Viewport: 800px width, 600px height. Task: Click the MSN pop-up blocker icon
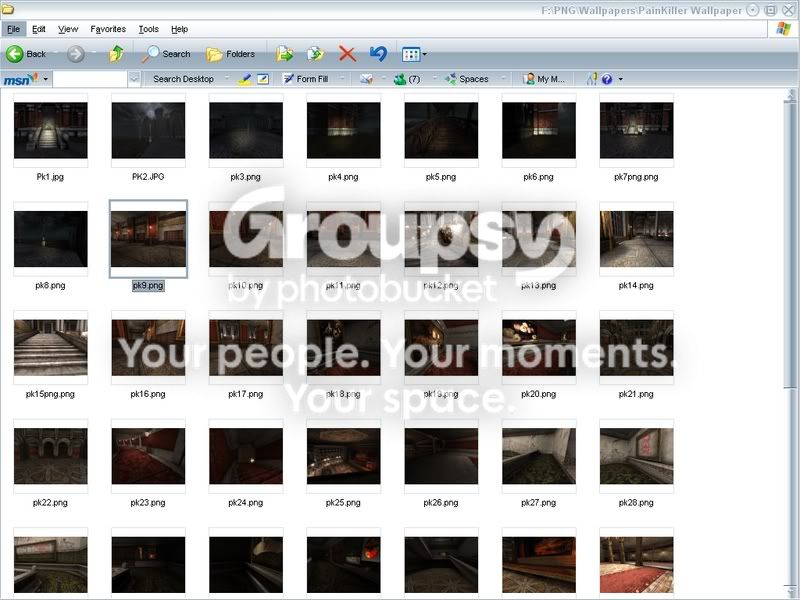(x=263, y=79)
